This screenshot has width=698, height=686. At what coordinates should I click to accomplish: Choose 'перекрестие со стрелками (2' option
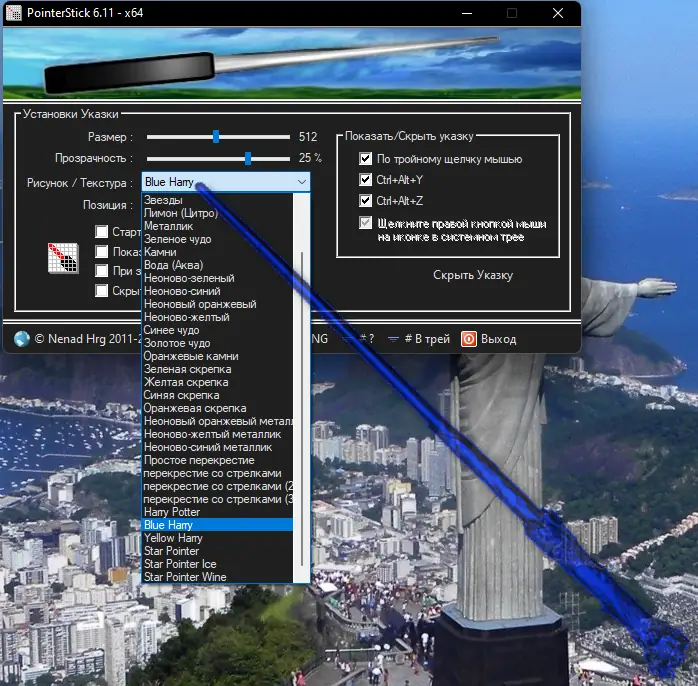pyautogui.click(x=218, y=486)
